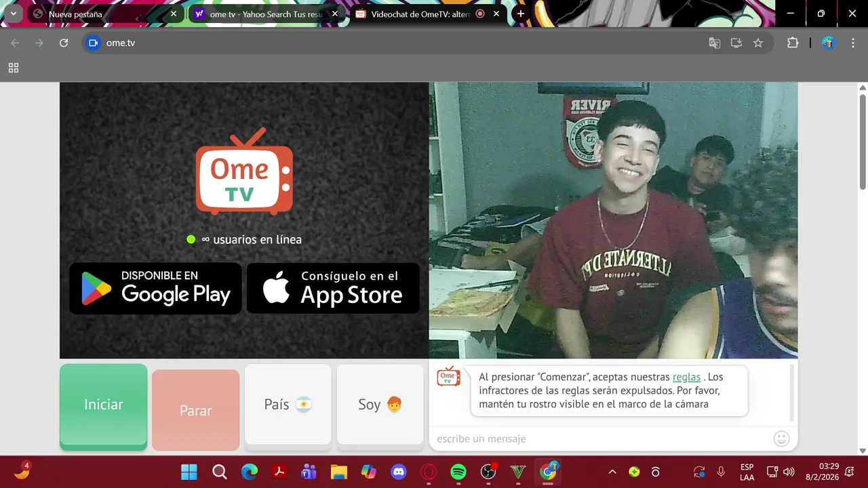The width and height of the screenshot is (868, 488).
Task: Click the Parar button
Action: tap(196, 410)
